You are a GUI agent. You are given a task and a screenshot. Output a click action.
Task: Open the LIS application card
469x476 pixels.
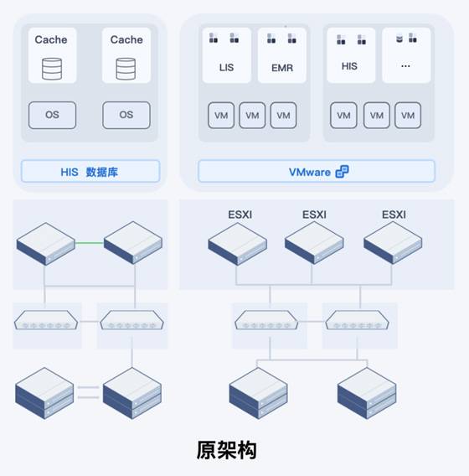tap(227, 55)
